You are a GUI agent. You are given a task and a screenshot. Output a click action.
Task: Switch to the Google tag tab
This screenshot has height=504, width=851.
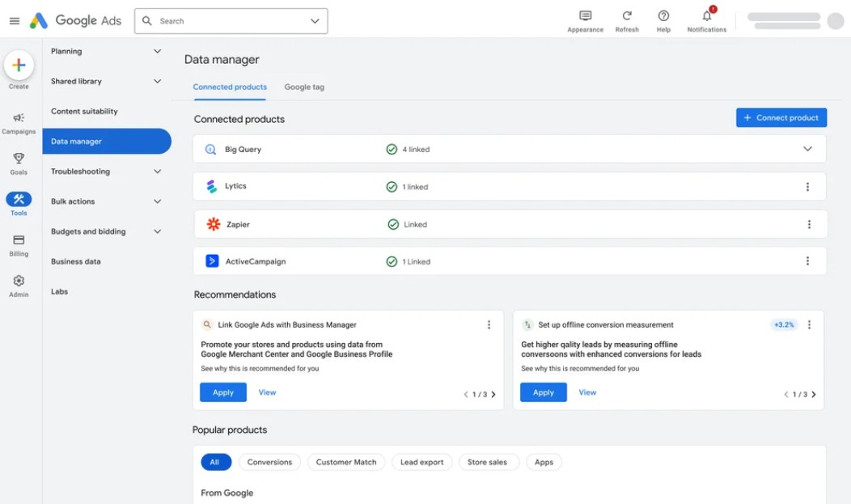(x=304, y=87)
